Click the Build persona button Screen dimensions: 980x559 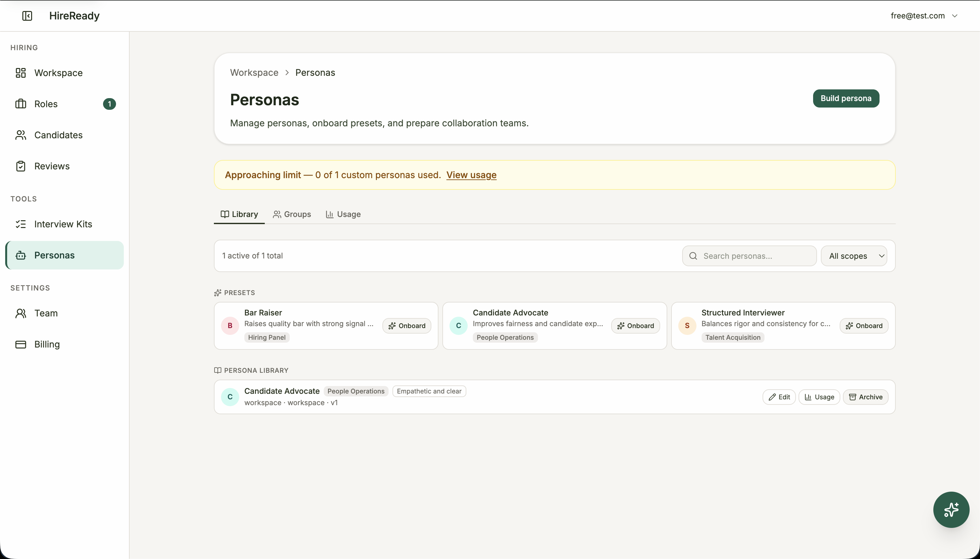[x=846, y=98]
